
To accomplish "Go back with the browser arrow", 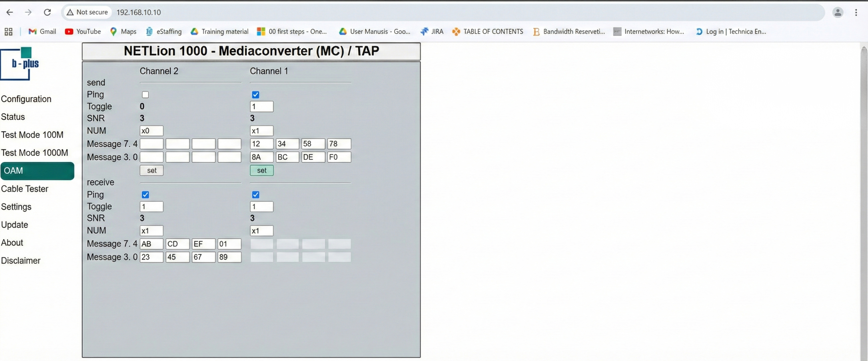I will point(10,12).
